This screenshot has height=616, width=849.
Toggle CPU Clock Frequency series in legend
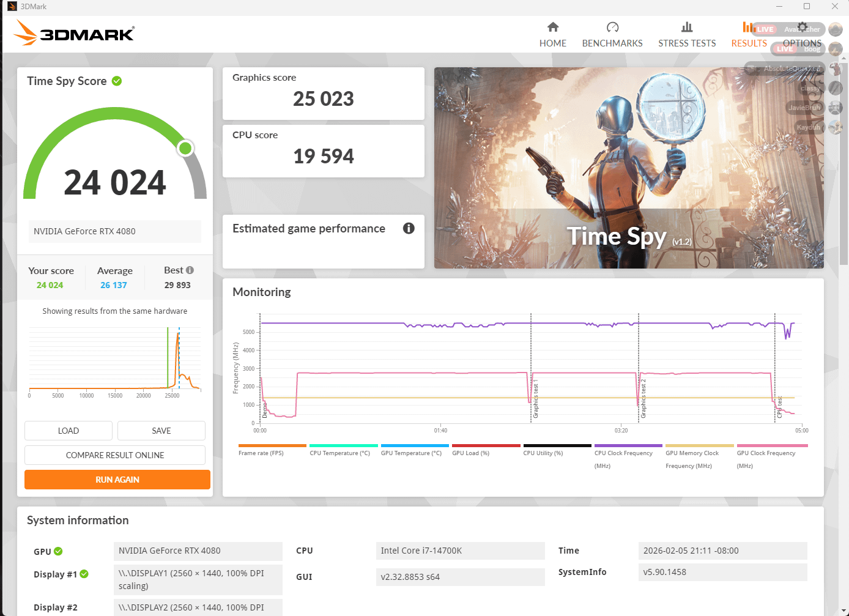(x=623, y=453)
